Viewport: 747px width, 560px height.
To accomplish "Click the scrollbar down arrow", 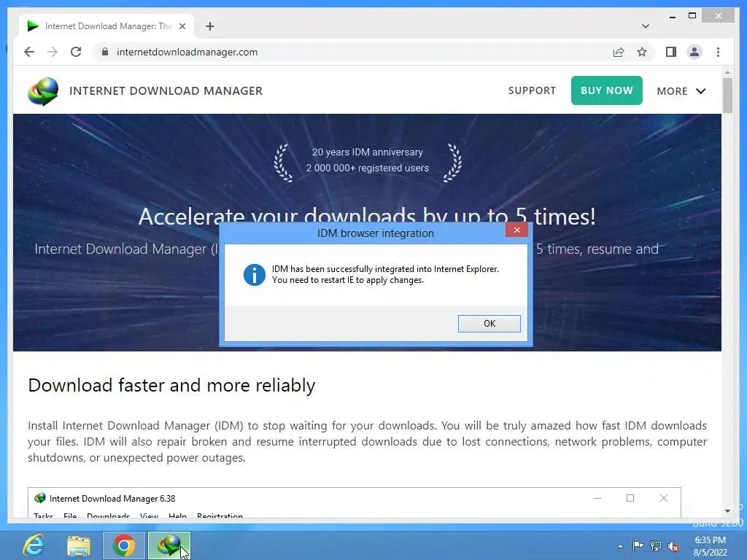I will 727,511.
